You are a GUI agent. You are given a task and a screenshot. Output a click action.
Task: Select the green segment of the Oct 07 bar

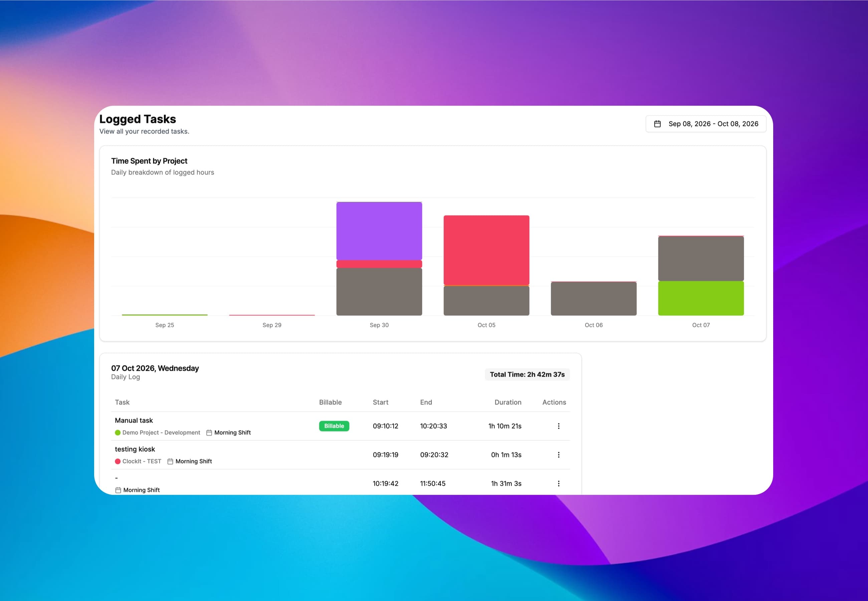coord(701,298)
